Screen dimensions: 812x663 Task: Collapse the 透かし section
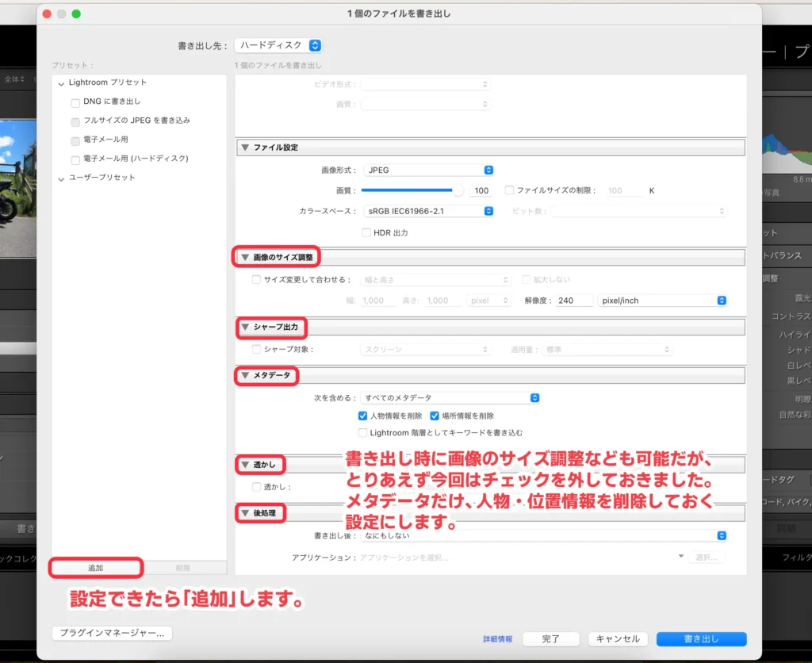[x=247, y=464]
